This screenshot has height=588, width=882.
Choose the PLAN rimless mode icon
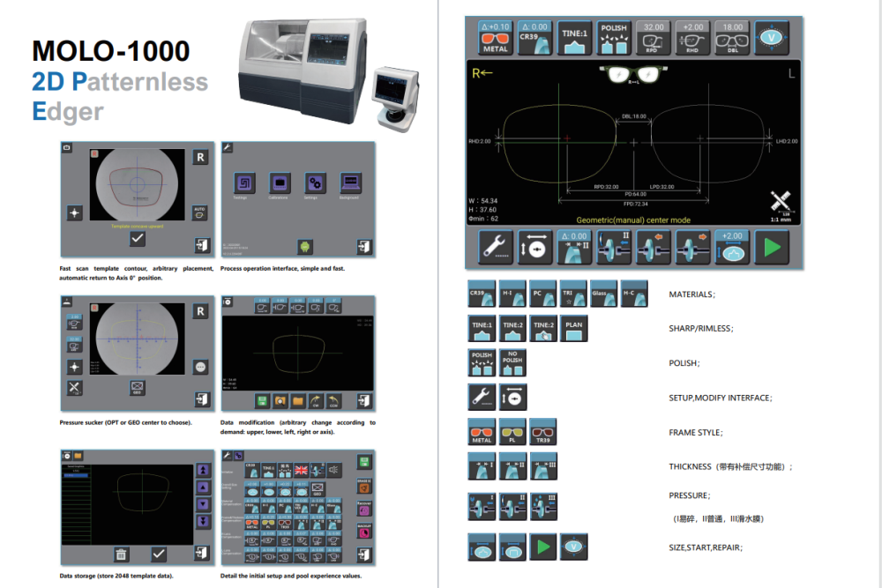click(x=573, y=329)
